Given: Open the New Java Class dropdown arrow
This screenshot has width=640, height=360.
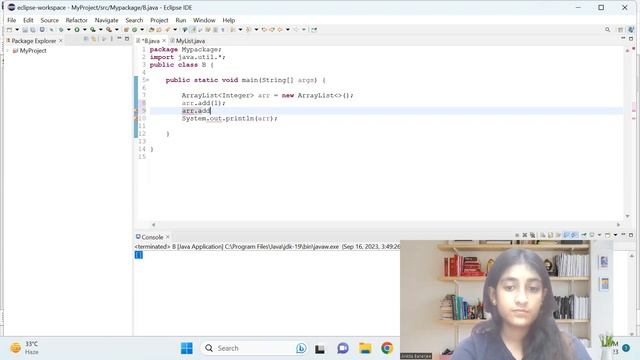Looking at the screenshot, I should (142, 29).
